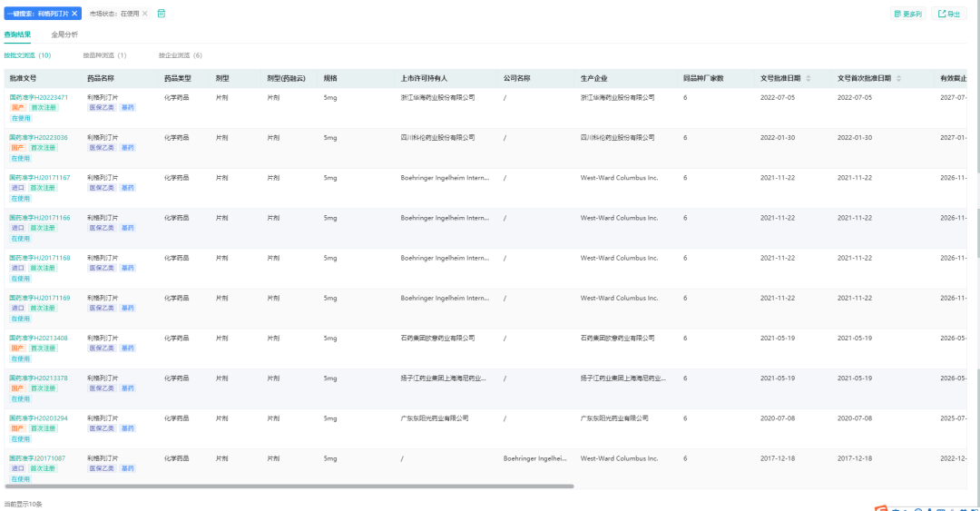Screen dimensions: 980x511
Task: Open approval number 国药准字H20213408
Action: click(39, 338)
